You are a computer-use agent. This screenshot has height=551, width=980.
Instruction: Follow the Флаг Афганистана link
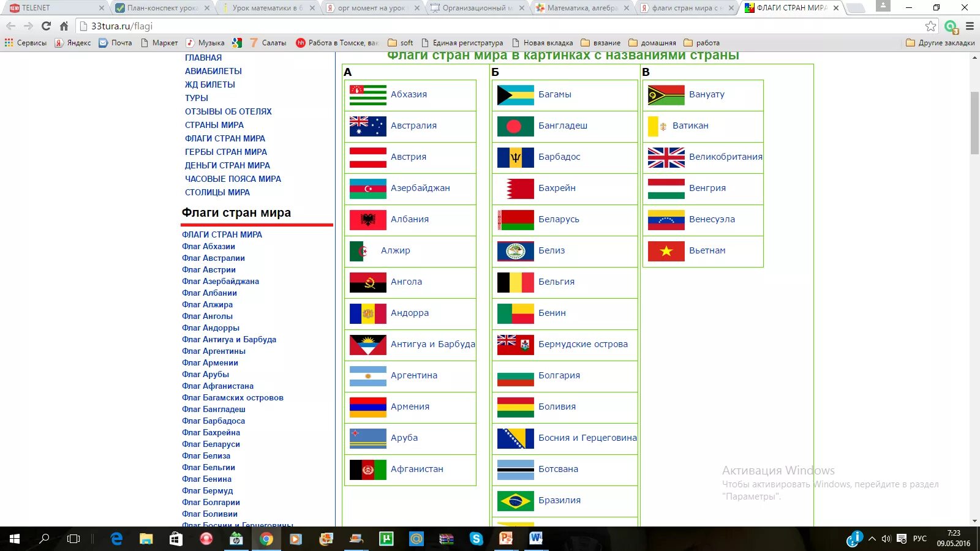217,386
